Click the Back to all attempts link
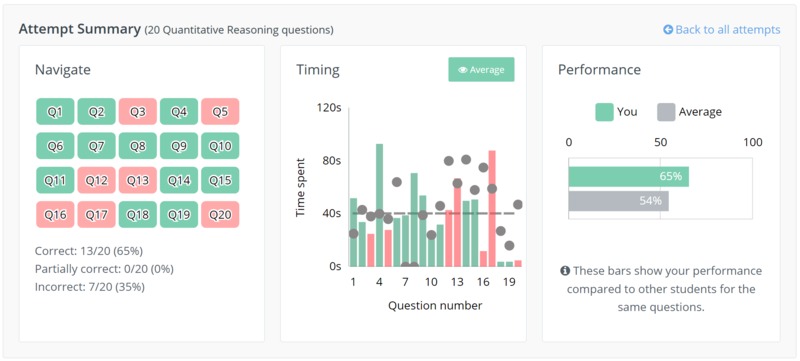Screen dimensions: 800x361 [x=721, y=30]
